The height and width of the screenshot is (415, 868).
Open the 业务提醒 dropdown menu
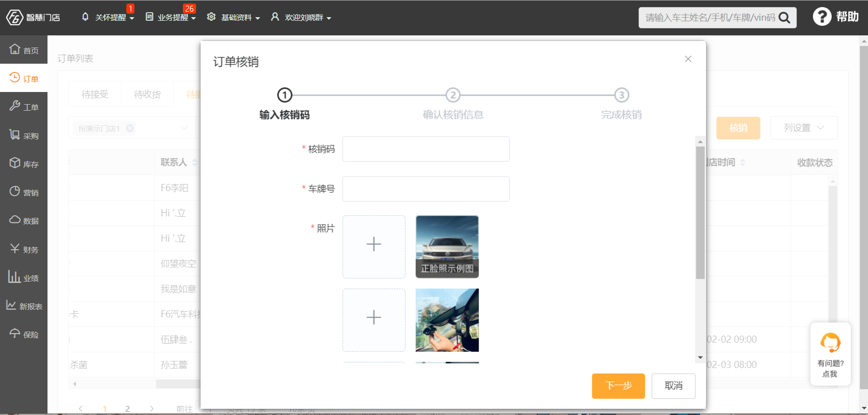click(x=171, y=17)
